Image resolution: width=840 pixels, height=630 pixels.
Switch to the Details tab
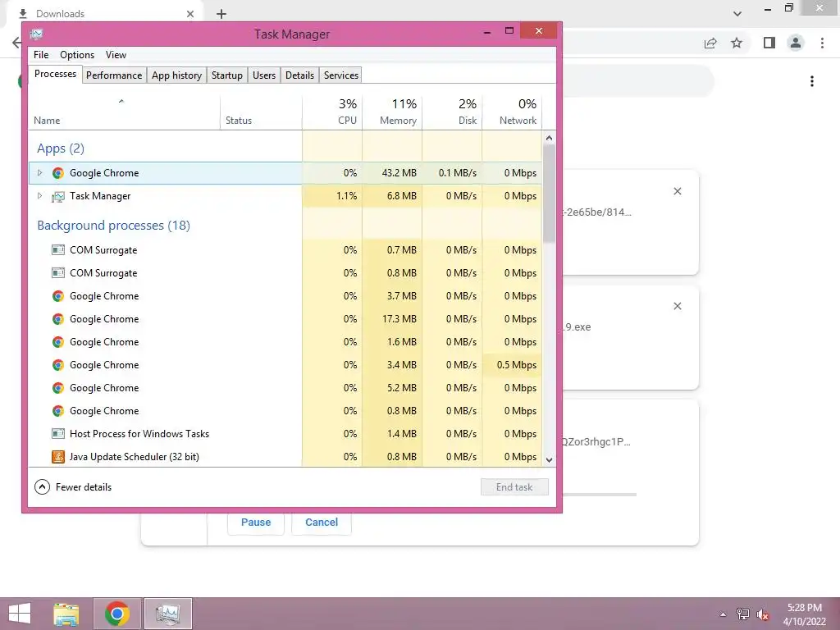pos(300,75)
